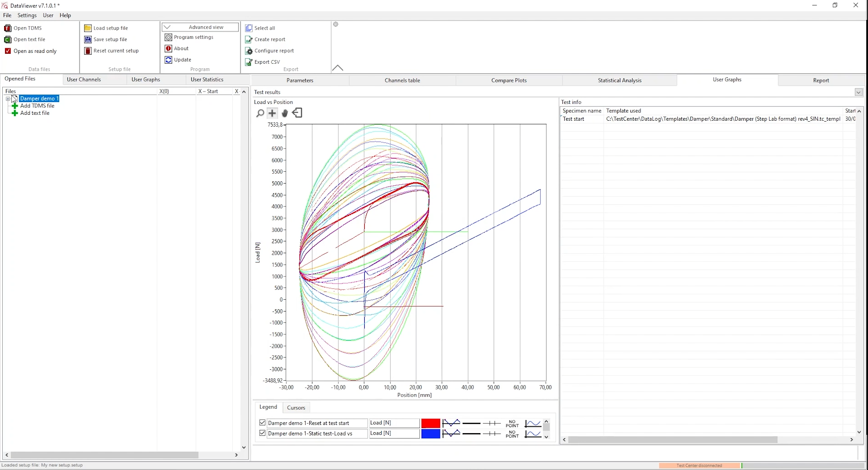868x470 pixels.
Task: Select the hand pan tool for the graph
Action: pos(285,113)
